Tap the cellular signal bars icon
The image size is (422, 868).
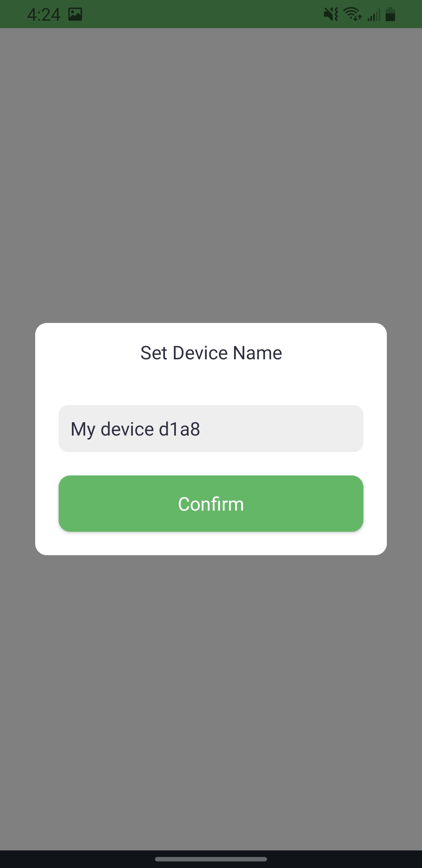coord(374,15)
